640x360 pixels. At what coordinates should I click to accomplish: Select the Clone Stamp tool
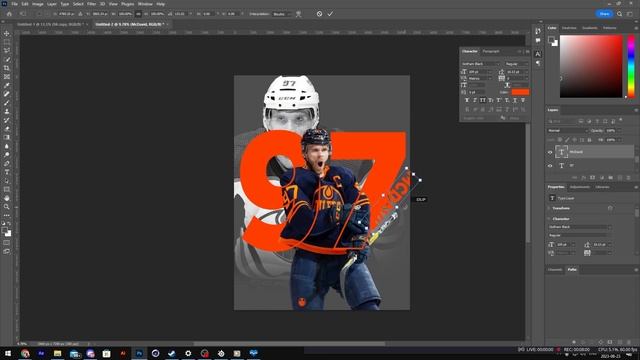[7, 111]
